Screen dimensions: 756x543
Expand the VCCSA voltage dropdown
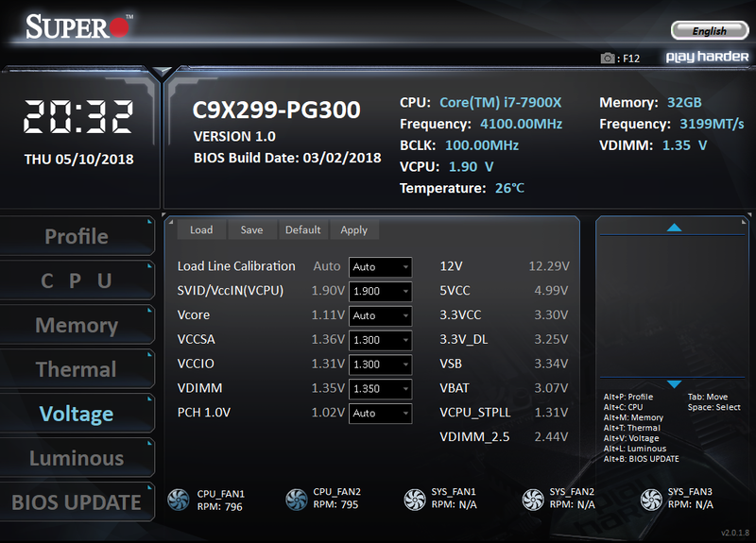pos(381,340)
